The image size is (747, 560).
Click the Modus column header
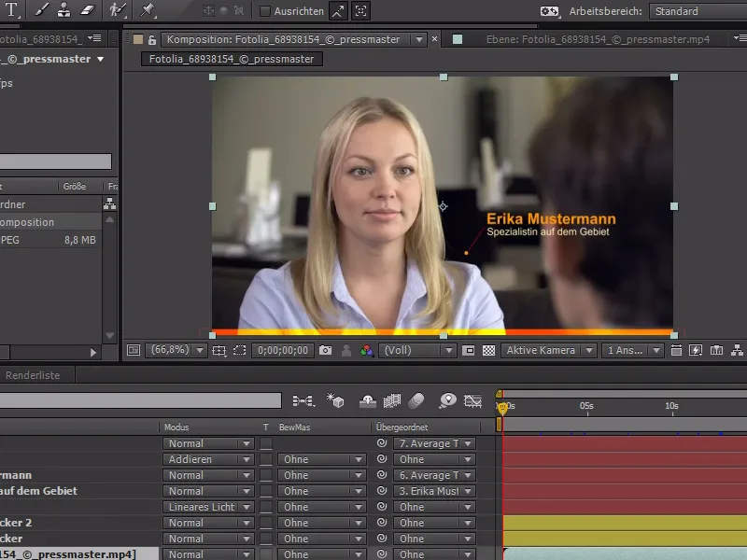176,427
